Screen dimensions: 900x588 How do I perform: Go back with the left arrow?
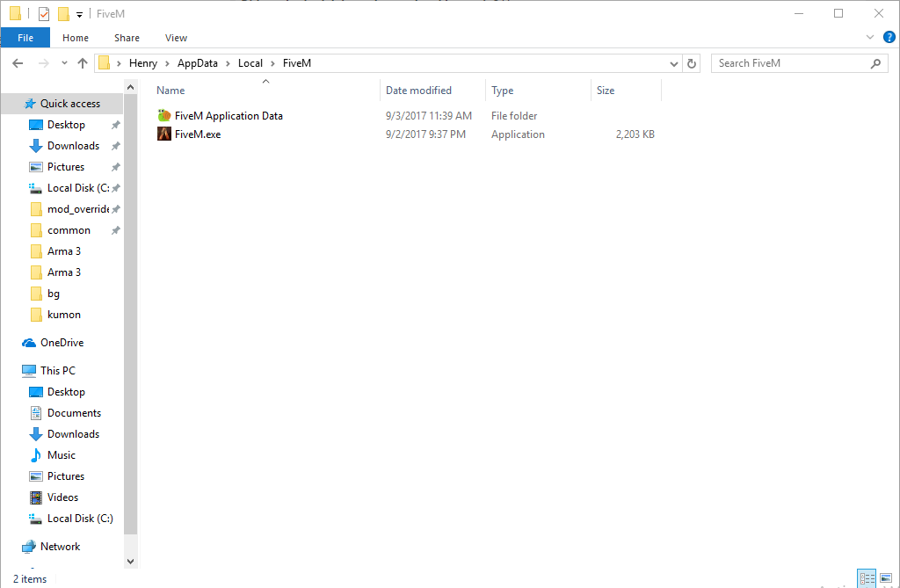[x=18, y=63]
